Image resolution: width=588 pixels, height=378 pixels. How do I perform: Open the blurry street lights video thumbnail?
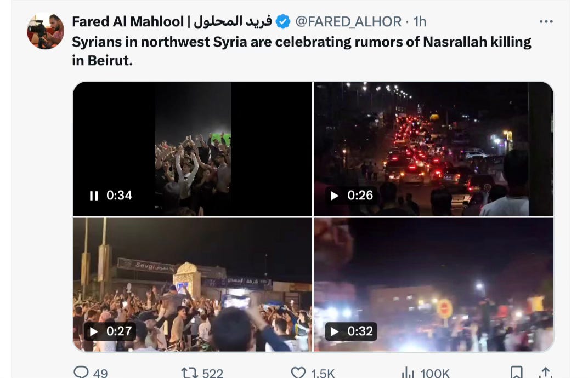point(434,285)
